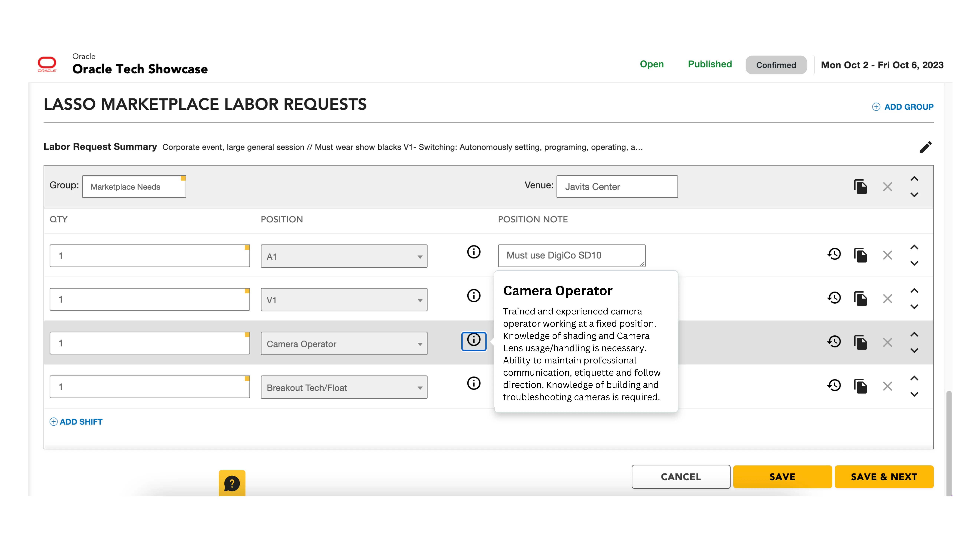The height and width of the screenshot is (551, 980).
Task: Remove the Camera Operator row
Action: click(887, 343)
